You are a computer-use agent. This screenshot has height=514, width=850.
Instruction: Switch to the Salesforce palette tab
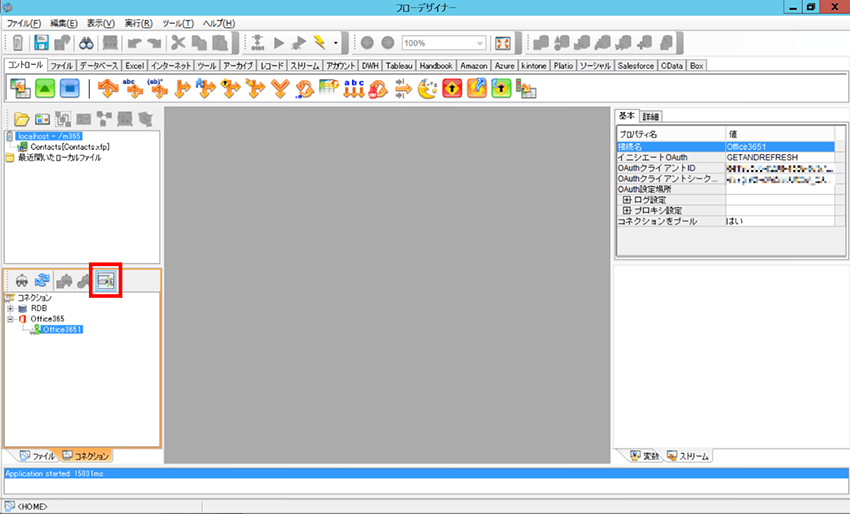pyautogui.click(x=635, y=66)
